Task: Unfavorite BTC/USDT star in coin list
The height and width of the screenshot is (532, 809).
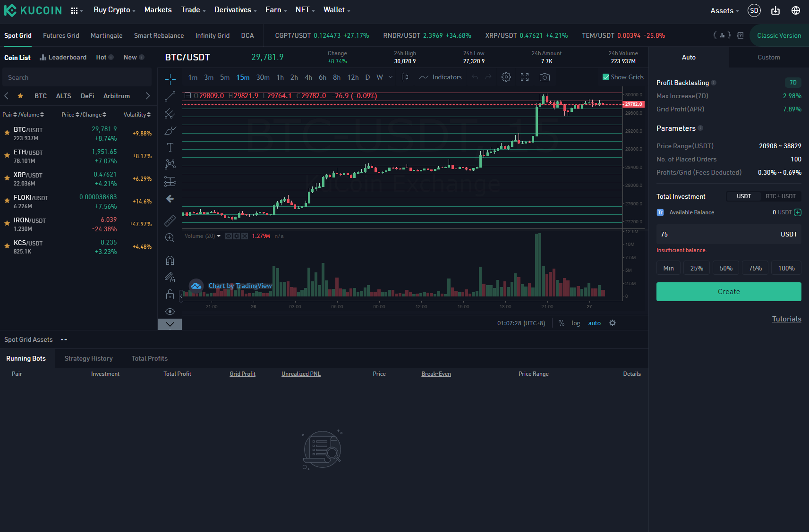Action: [x=7, y=133]
